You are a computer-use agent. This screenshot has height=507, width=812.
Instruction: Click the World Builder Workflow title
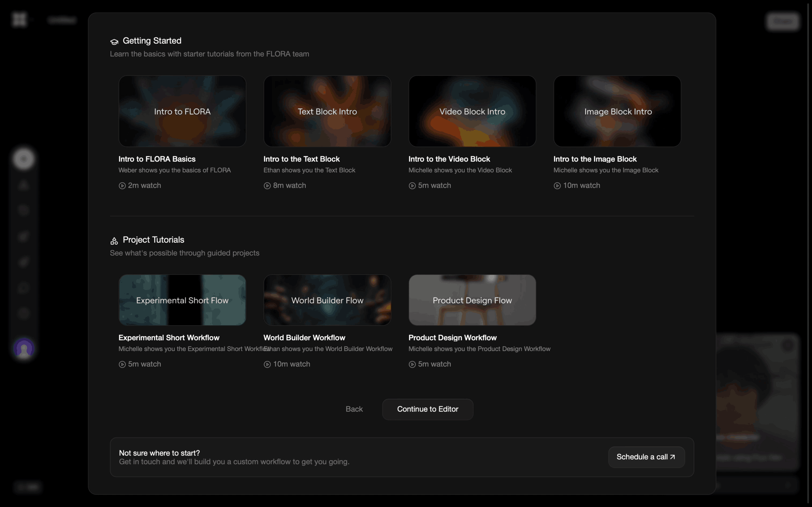304,338
